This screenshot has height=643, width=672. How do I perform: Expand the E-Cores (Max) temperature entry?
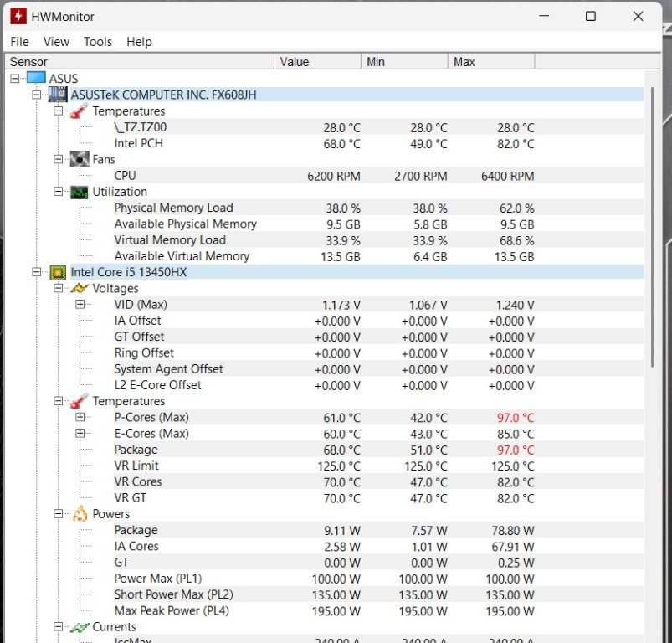(80, 434)
